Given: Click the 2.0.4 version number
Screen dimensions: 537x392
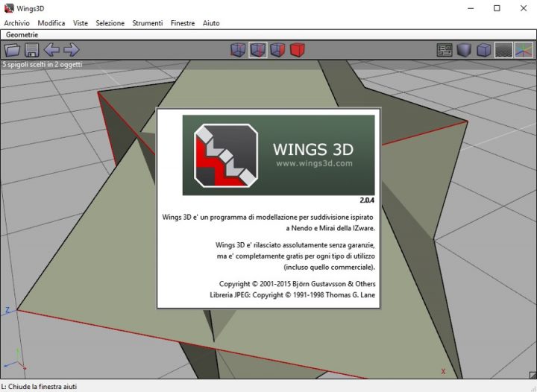Looking at the screenshot, I should tap(367, 200).
